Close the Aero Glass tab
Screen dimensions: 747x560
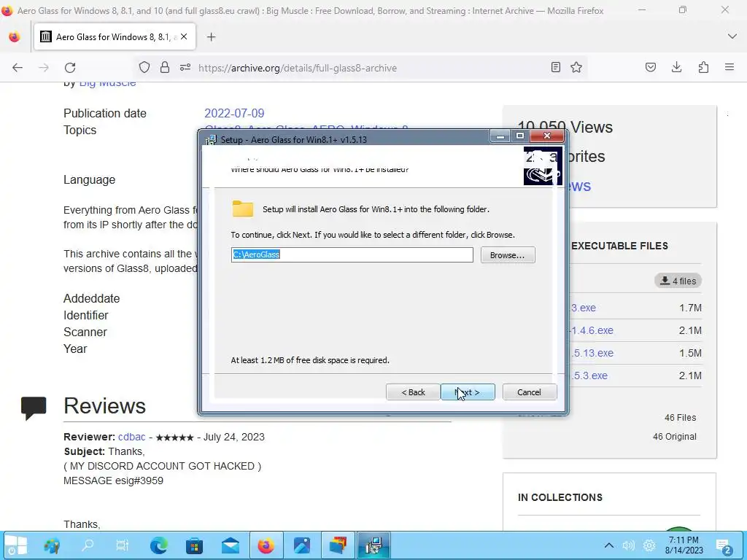tap(184, 36)
